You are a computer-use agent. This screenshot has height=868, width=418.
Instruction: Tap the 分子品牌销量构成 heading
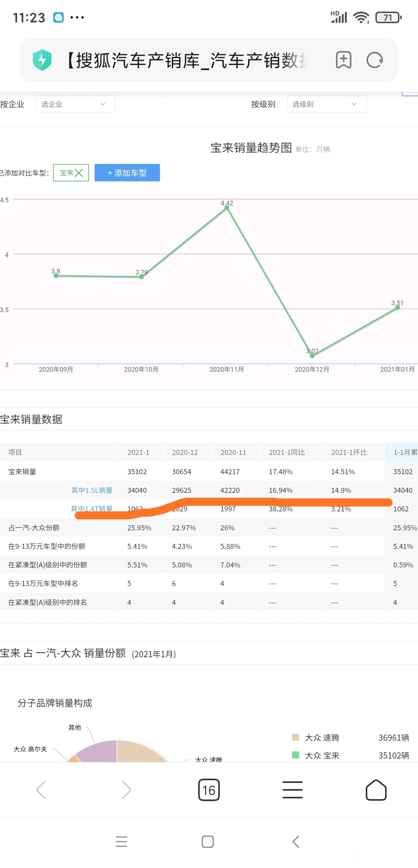point(55,703)
